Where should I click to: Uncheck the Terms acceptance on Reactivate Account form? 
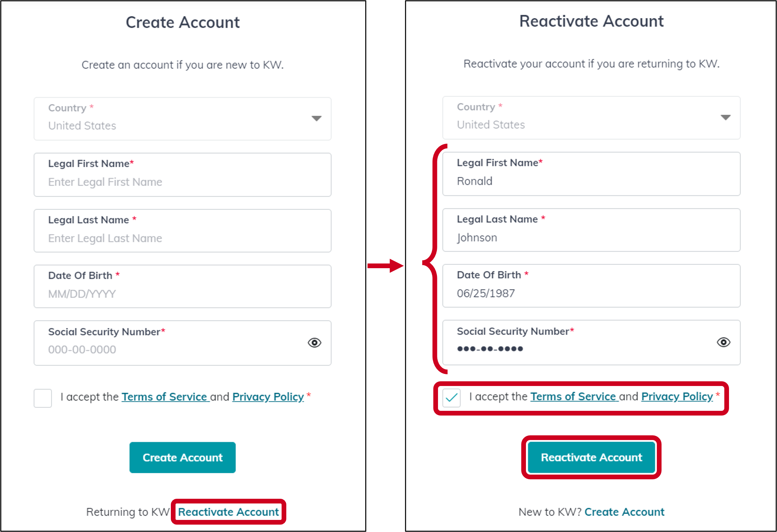tap(451, 397)
